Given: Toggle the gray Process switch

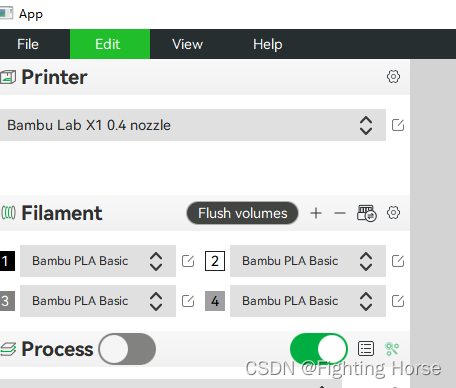Looking at the screenshot, I should (x=127, y=349).
